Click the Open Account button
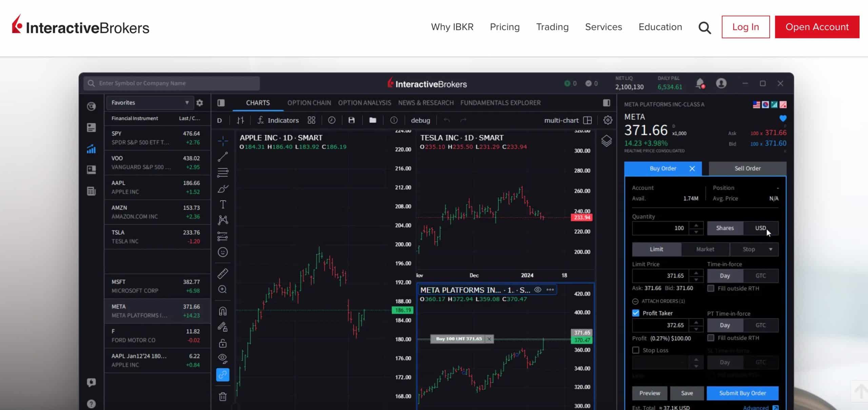The height and width of the screenshot is (410, 868). pyautogui.click(x=817, y=27)
